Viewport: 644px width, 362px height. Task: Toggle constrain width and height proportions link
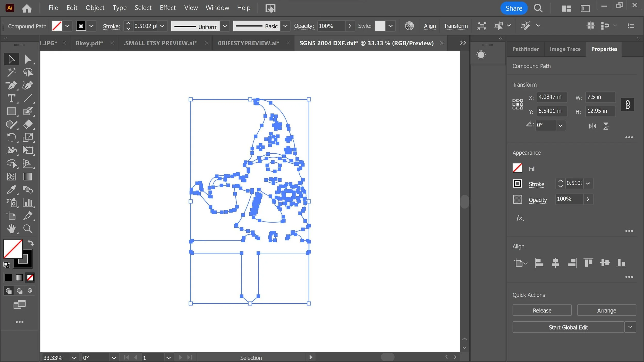click(627, 104)
